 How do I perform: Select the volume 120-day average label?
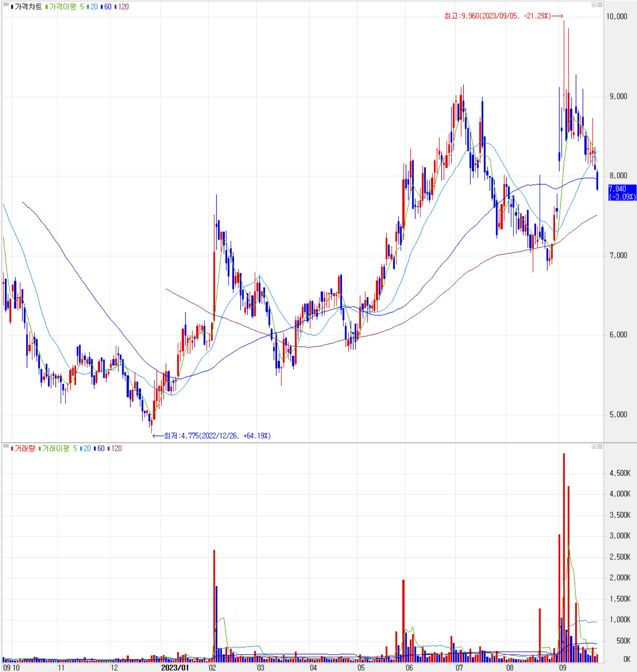coord(117,448)
